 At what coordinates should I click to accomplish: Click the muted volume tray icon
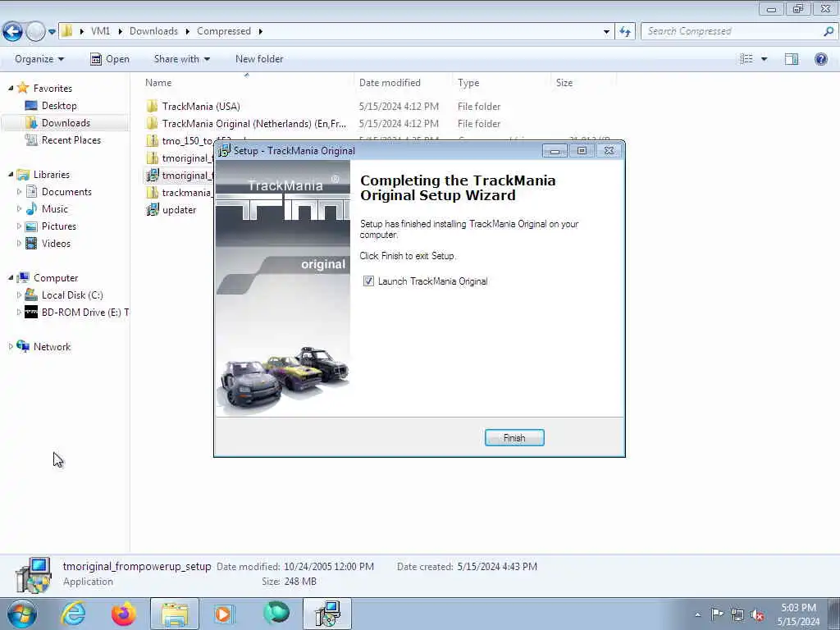click(757, 615)
